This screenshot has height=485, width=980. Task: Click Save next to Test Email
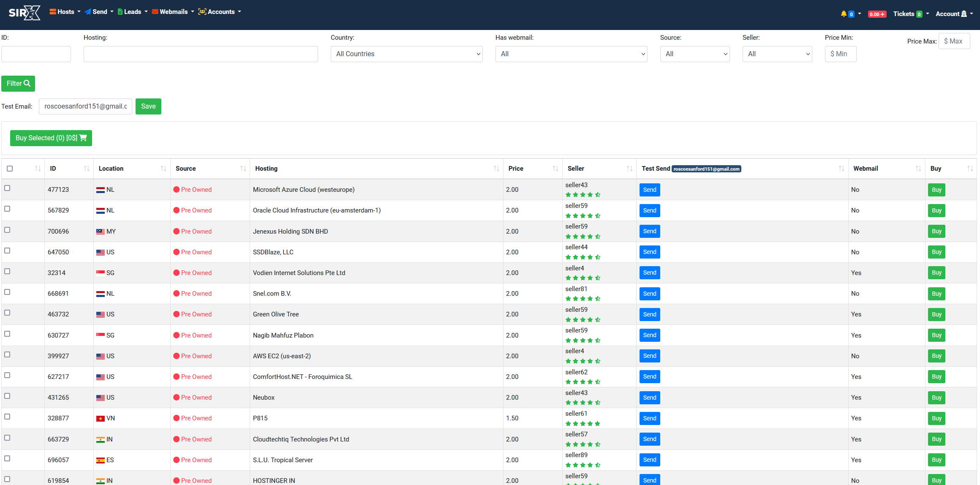coord(148,106)
